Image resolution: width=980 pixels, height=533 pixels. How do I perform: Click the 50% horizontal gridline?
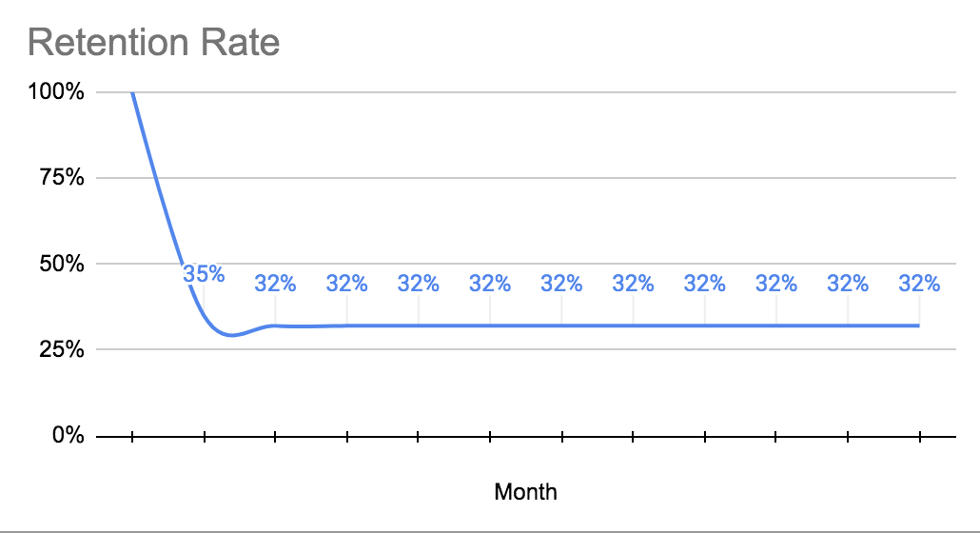571,264
